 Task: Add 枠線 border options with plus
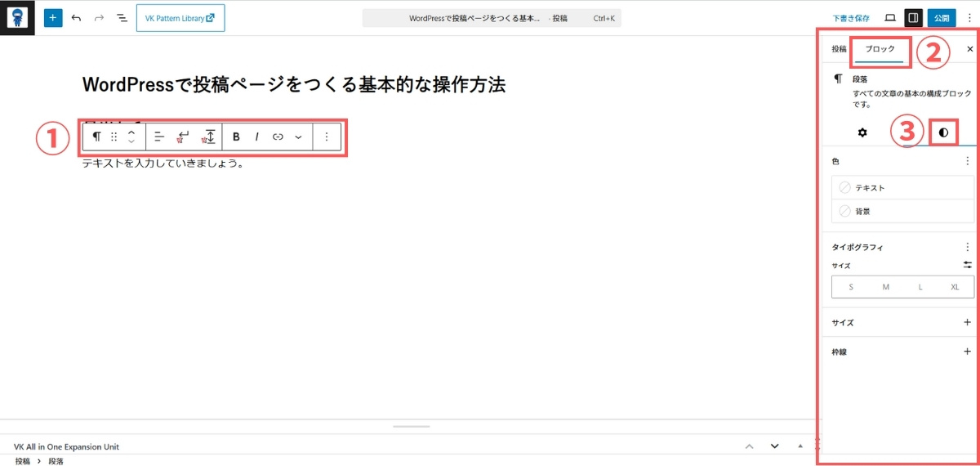(x=968, y=352)
